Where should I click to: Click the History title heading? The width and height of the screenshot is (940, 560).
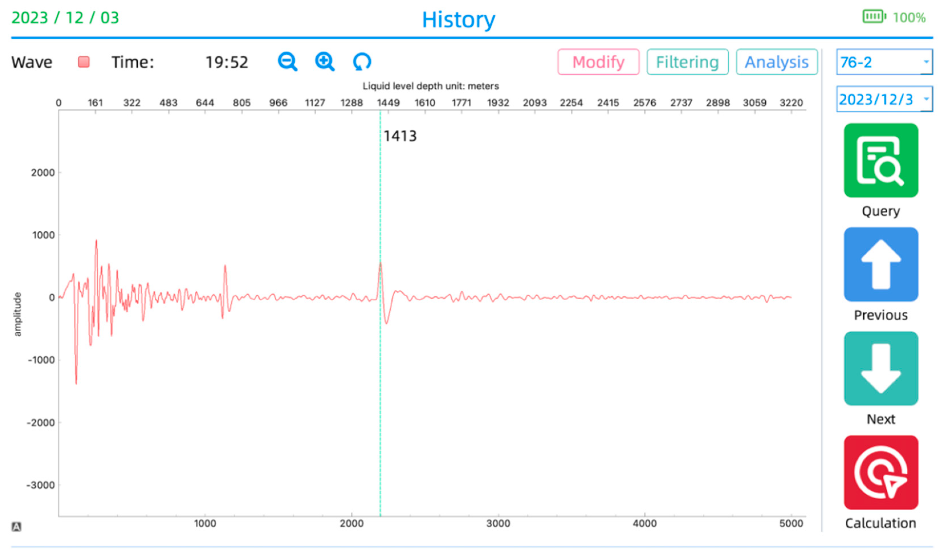(x=458, y=20)
